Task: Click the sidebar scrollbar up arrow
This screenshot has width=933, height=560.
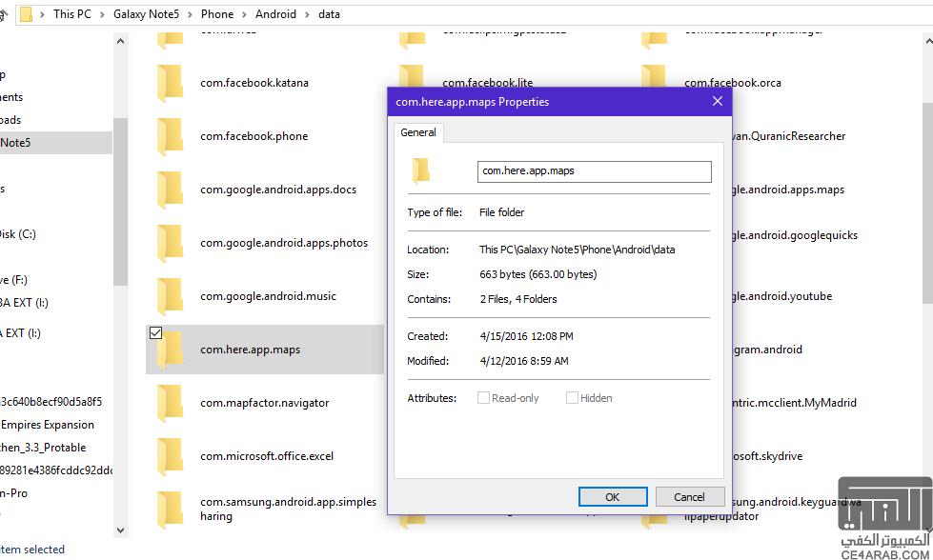Action: pyautogui.click(x=121, y=41)
